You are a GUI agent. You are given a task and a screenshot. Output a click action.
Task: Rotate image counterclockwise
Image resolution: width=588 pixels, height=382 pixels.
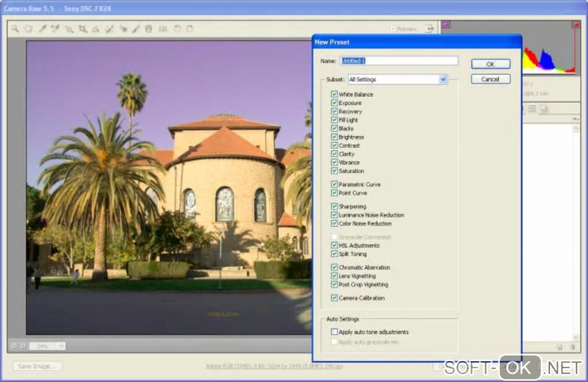tap(177, 28)
